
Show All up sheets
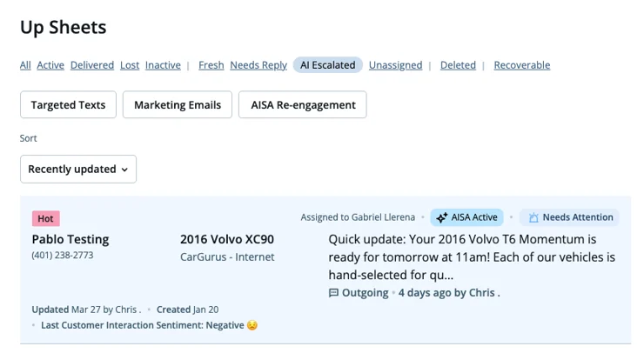pyautogui.click(x=25, y=65)
